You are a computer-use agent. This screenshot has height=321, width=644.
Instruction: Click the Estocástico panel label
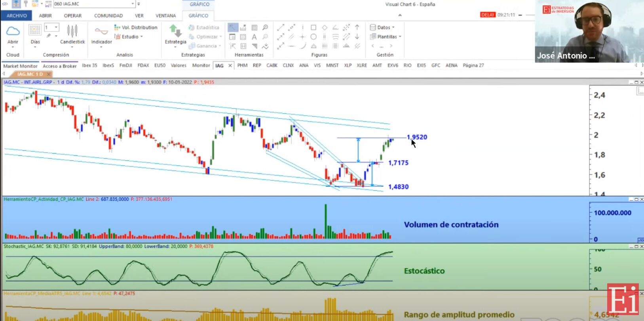coord(424,271)
